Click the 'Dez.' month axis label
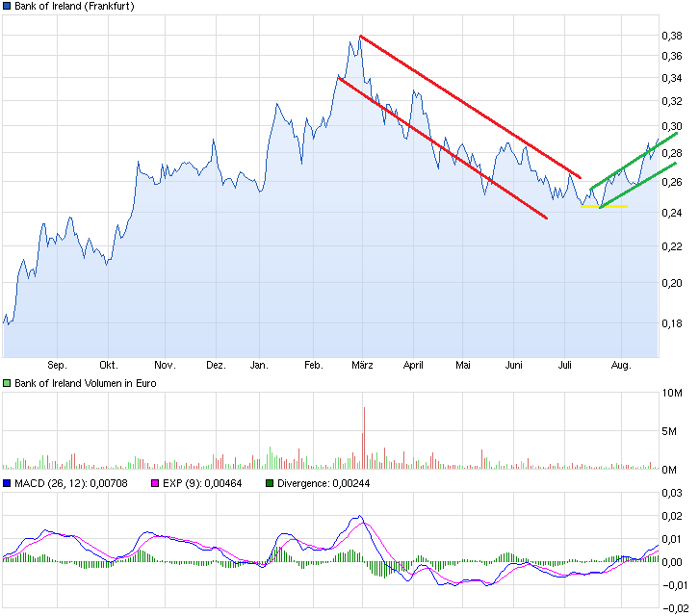Image resolution: width=699 pixels, height=616 pixels. [x=217, y=366]
